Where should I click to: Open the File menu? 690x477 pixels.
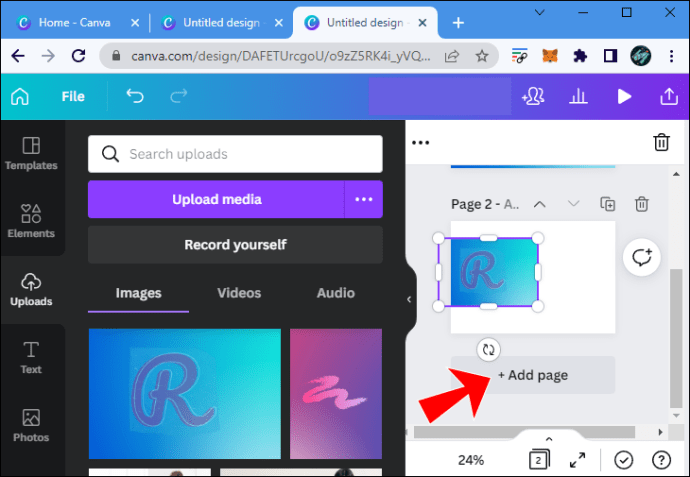pos(73,96)
